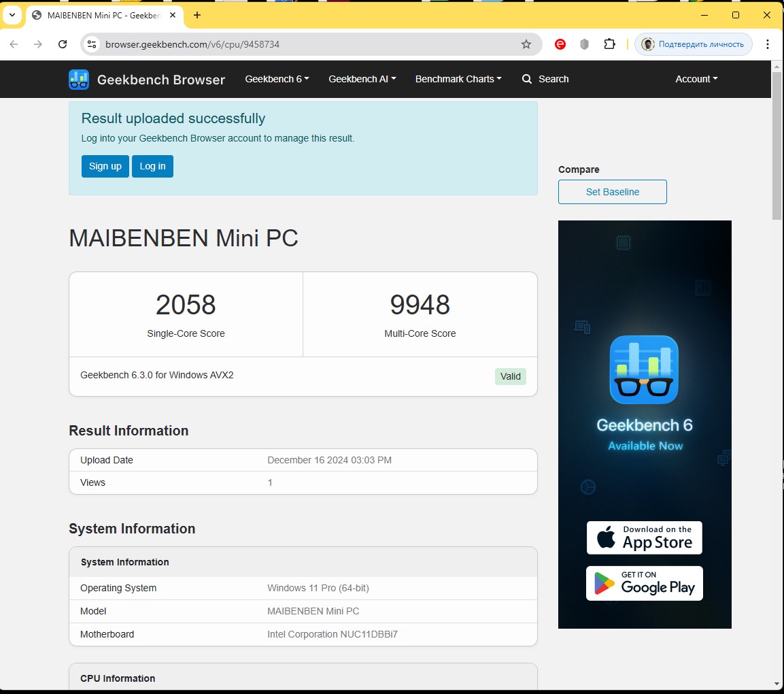Open the Benchmark Charts dropdown

coord(458,79)
